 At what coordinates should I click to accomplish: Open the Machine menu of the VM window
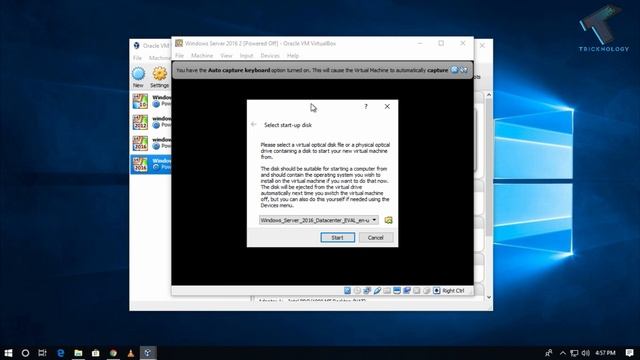[202, 56]
